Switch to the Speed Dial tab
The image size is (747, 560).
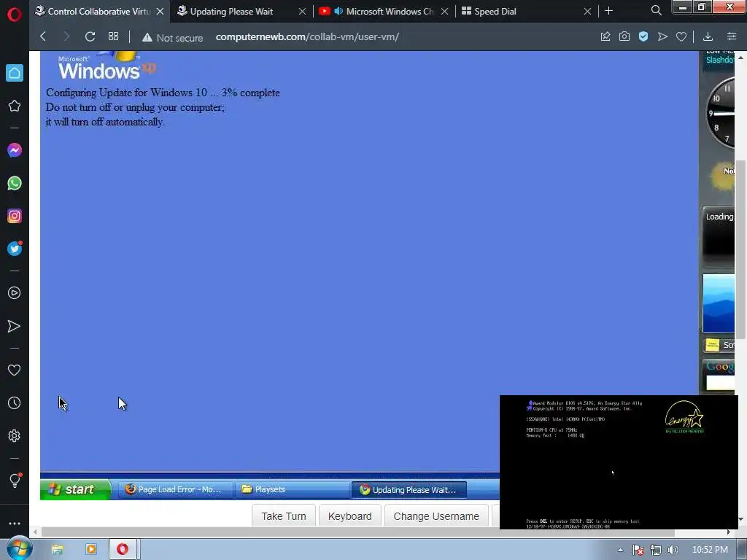point(495,11)
